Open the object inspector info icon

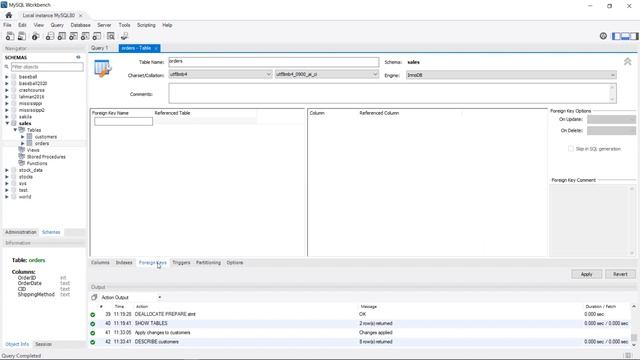click(36, 36)
